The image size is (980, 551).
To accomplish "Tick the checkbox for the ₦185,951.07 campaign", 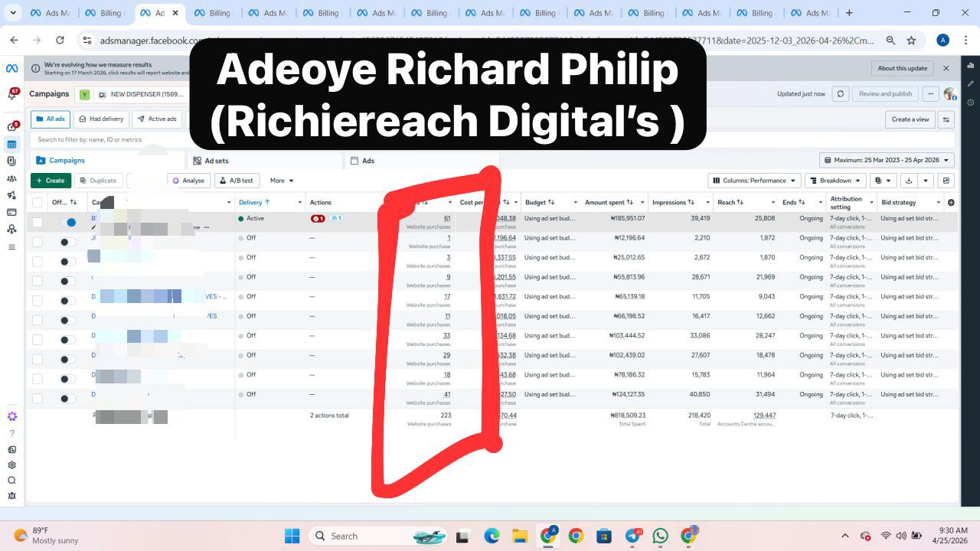I will point(37,222).
